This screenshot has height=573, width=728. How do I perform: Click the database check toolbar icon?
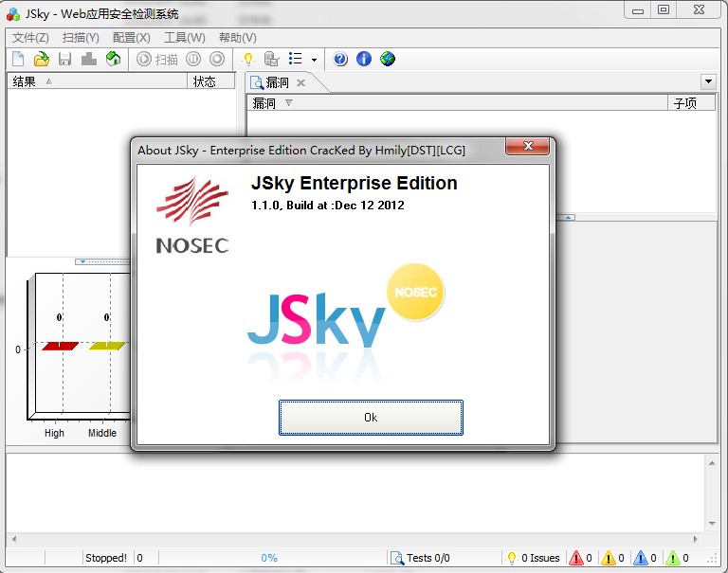(272, 59)
